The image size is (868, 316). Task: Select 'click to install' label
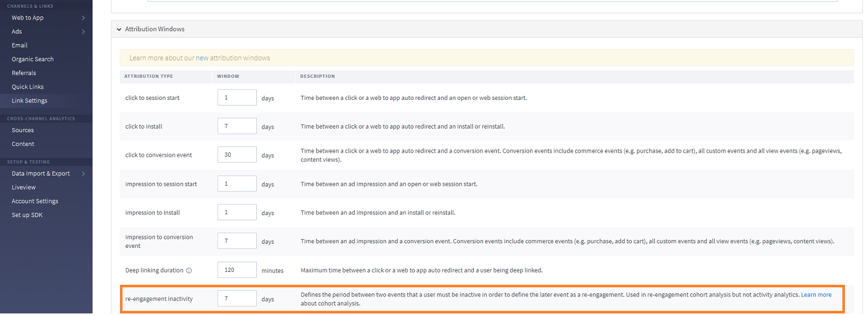144,127
